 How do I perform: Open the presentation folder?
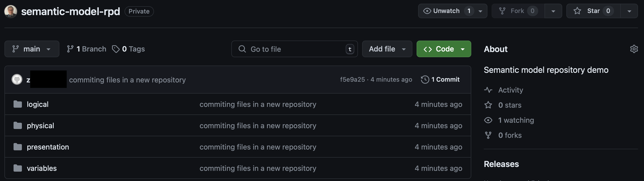48,147
